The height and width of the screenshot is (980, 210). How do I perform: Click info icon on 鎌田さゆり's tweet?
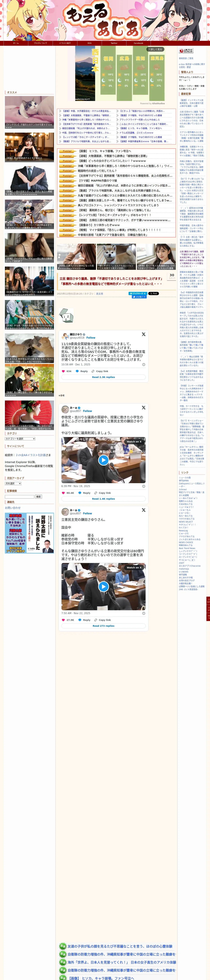[x=144, y=364]
